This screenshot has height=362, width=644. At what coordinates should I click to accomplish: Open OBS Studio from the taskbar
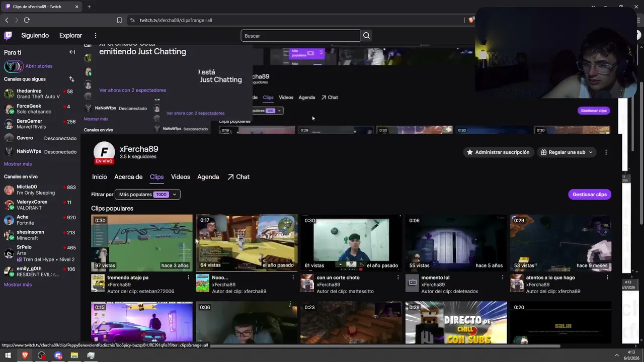[x=41, y=355]
